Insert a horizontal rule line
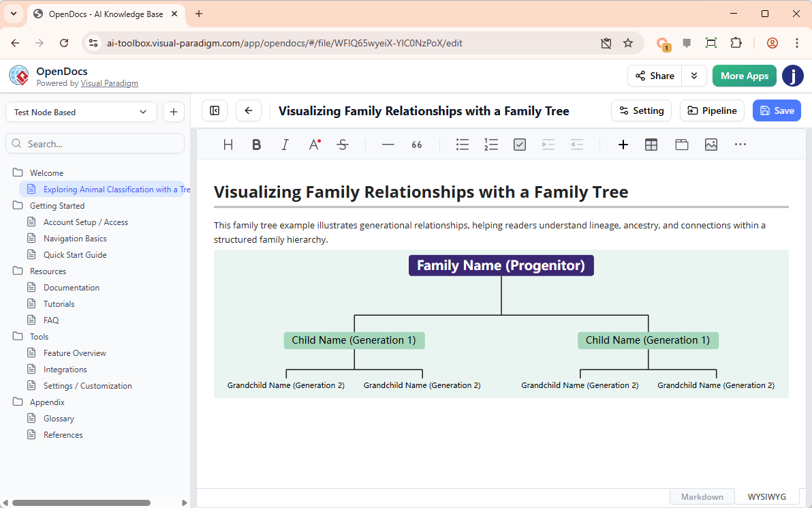This screenshot has height=508, width=812. (x=388, y=145)
